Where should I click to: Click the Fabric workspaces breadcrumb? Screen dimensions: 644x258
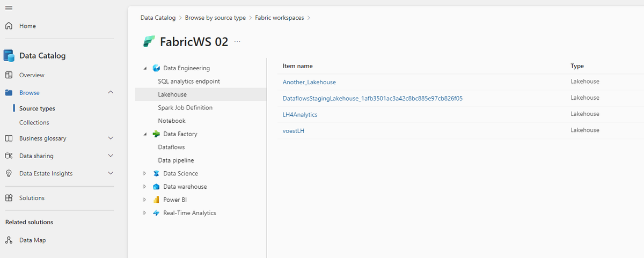(x=280, y=18)
